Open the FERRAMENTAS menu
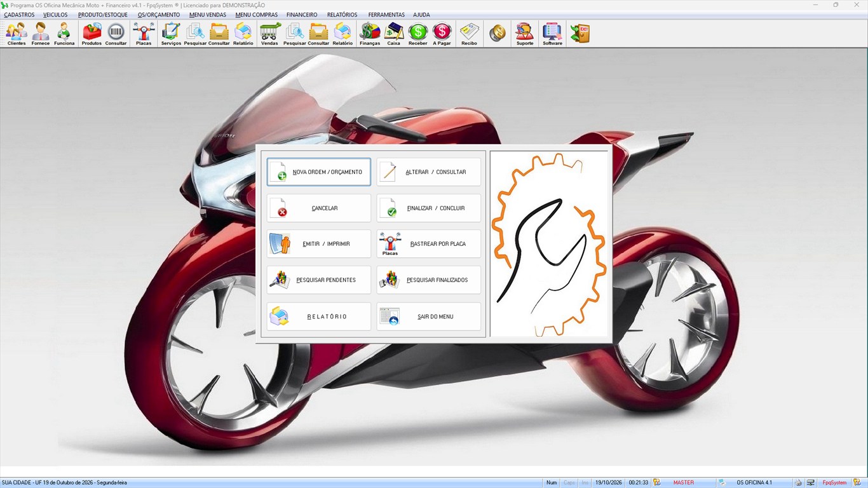The height and width of the screenshot is (488, 868). point(386,15)
